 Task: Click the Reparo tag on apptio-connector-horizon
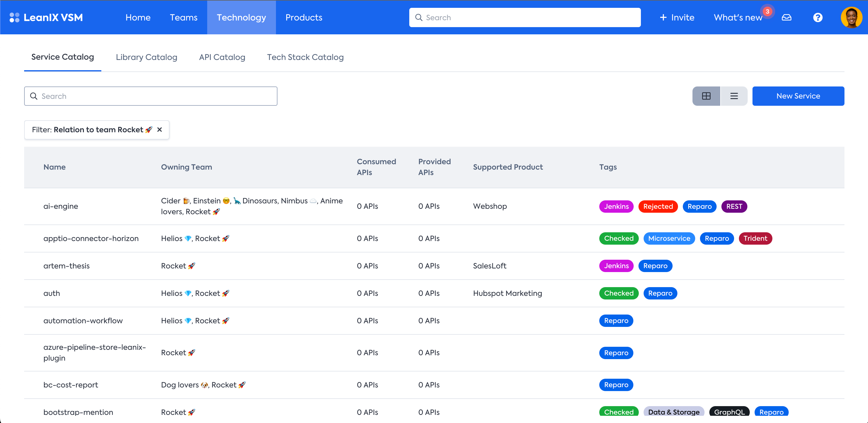coord(717,239)
